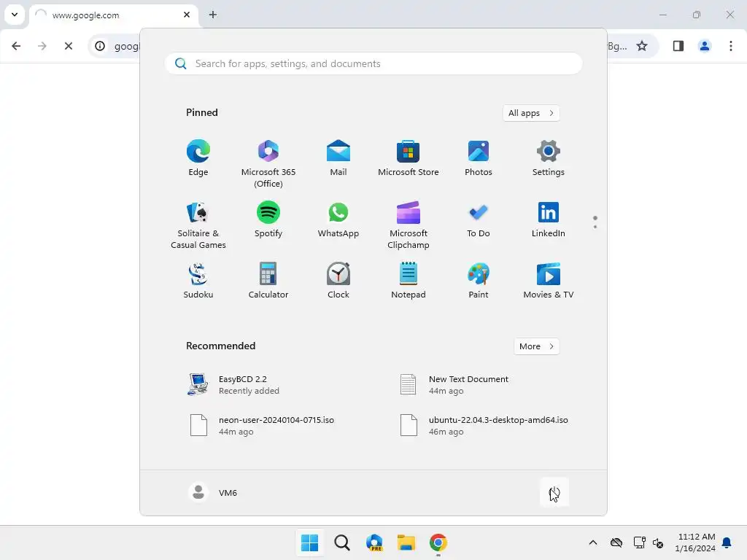The image size is (747, 560).
Task: Open the Calculator app
Action: click(268, 281)
